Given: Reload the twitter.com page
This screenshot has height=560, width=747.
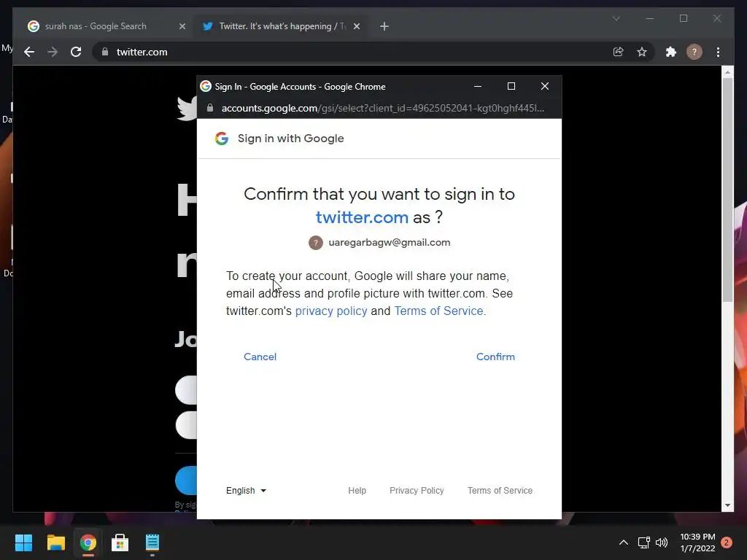Looking at the screenshot, I should [x=76, y=52].
